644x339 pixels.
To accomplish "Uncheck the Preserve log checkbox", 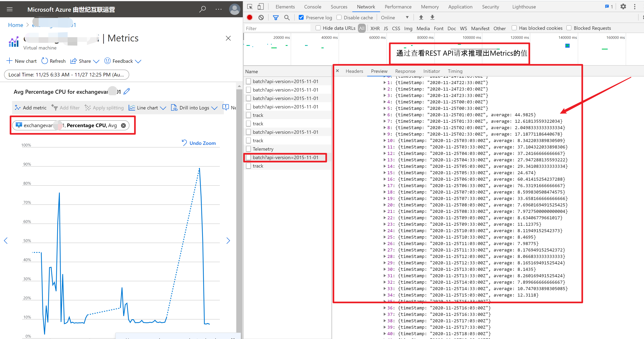I will (301, 18).
